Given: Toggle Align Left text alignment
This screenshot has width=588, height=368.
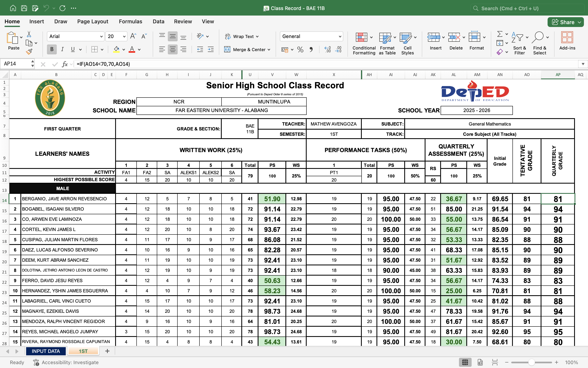Looking at the screenshot, I should [162, 50].
